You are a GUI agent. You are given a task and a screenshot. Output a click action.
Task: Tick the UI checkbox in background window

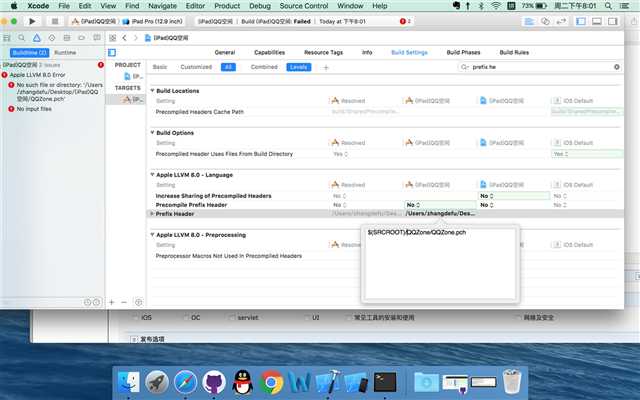307,318
